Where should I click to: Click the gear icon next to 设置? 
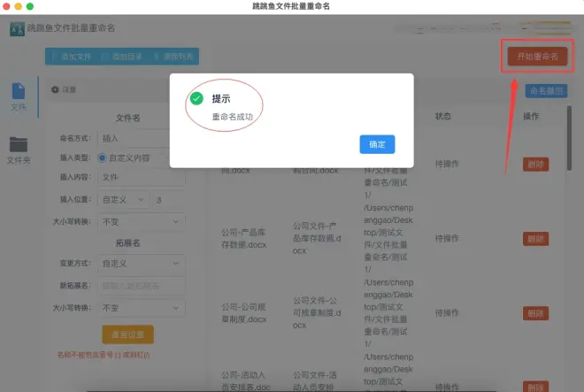point(55,89)
